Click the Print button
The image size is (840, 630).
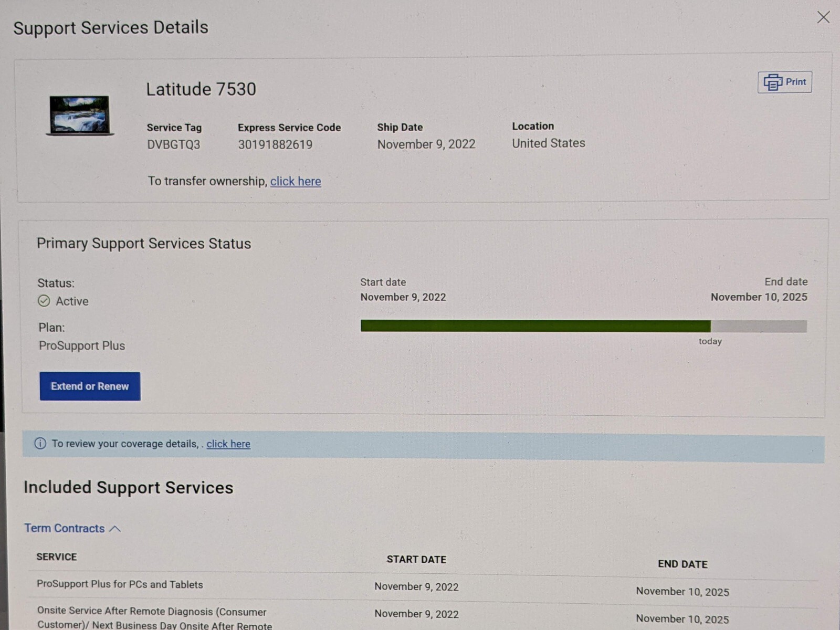[784, 82]
